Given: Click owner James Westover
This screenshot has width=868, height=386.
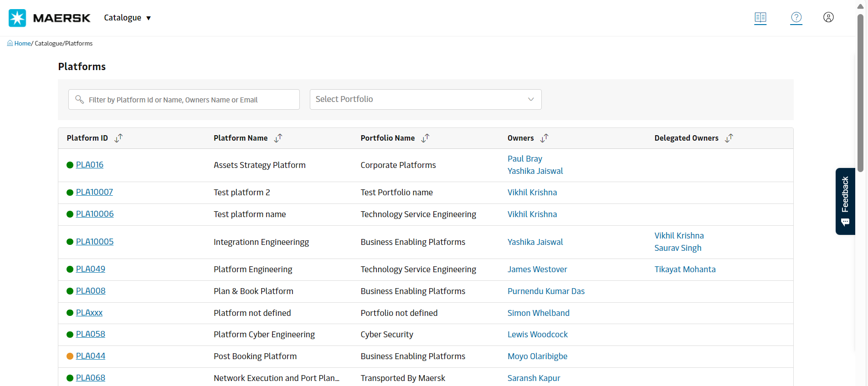Looking at the screenshot, I should tap(537, 269).
